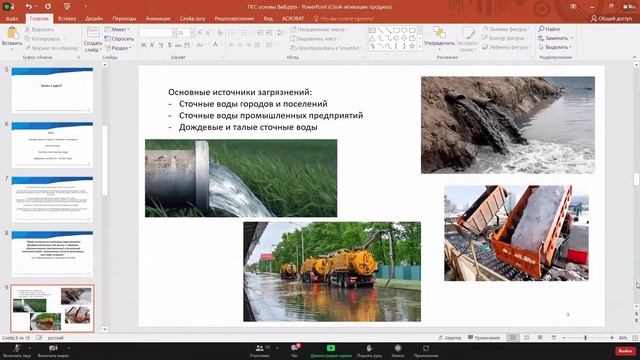Click Start From Beginning icon in quick access toolbar
The width and height of the screenshot is (640, 360).
pyautogui.click(x=67, y=7)
